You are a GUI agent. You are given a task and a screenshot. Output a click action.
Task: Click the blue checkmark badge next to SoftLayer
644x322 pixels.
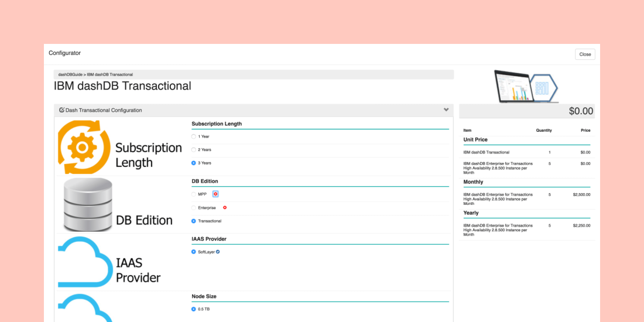click(218, 252)
